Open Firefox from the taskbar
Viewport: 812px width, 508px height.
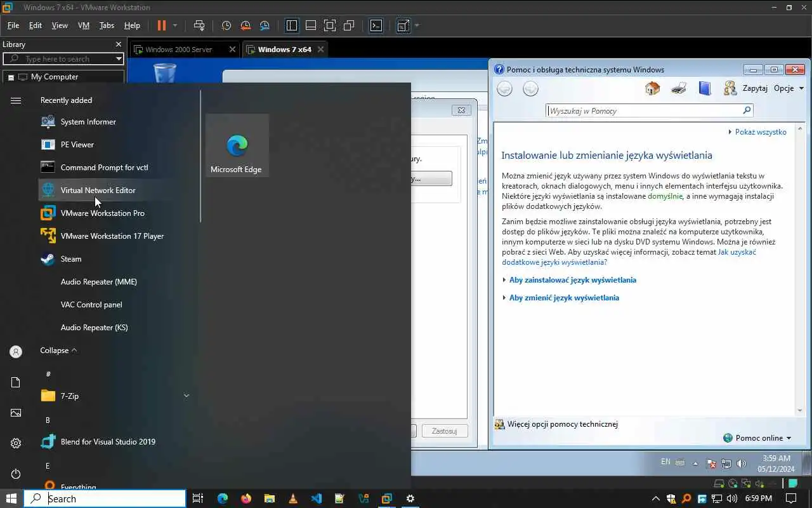(246, 498)
